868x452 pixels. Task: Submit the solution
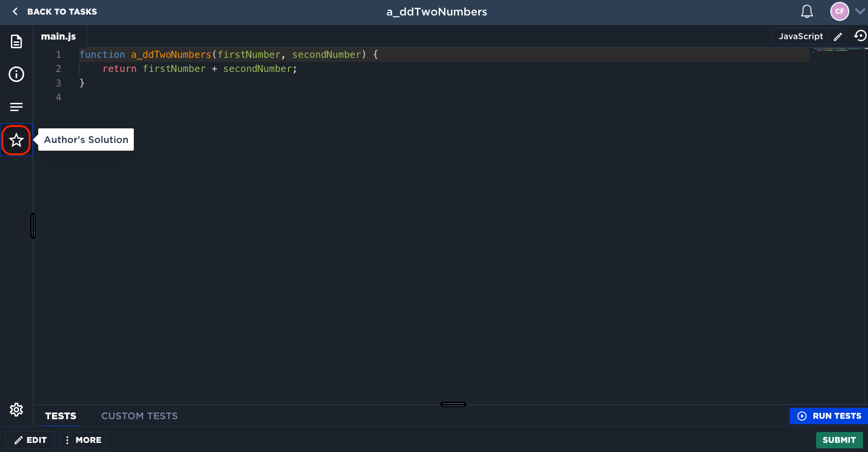(839, 440)
